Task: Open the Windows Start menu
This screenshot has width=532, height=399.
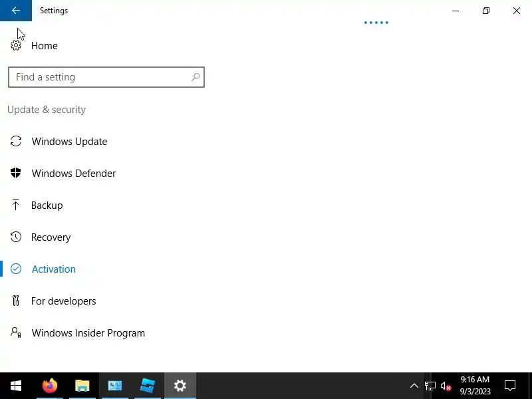Action: [x=15, y=386]
